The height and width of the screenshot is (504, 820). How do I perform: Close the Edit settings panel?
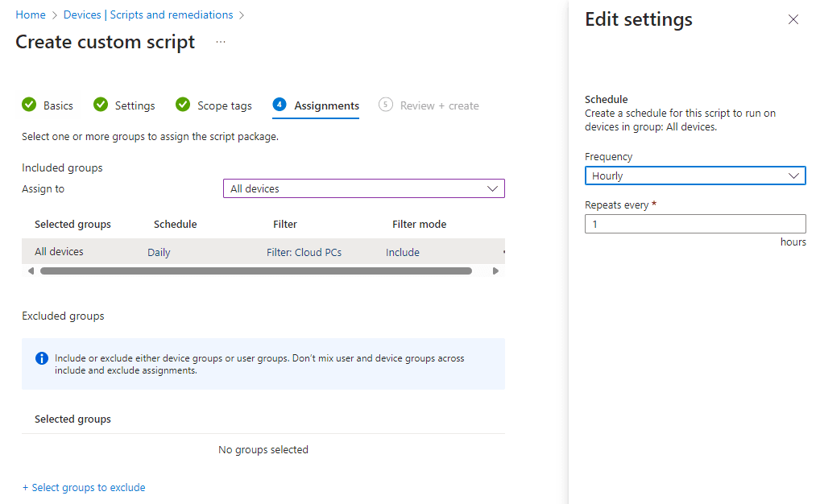tap(793, 19)
